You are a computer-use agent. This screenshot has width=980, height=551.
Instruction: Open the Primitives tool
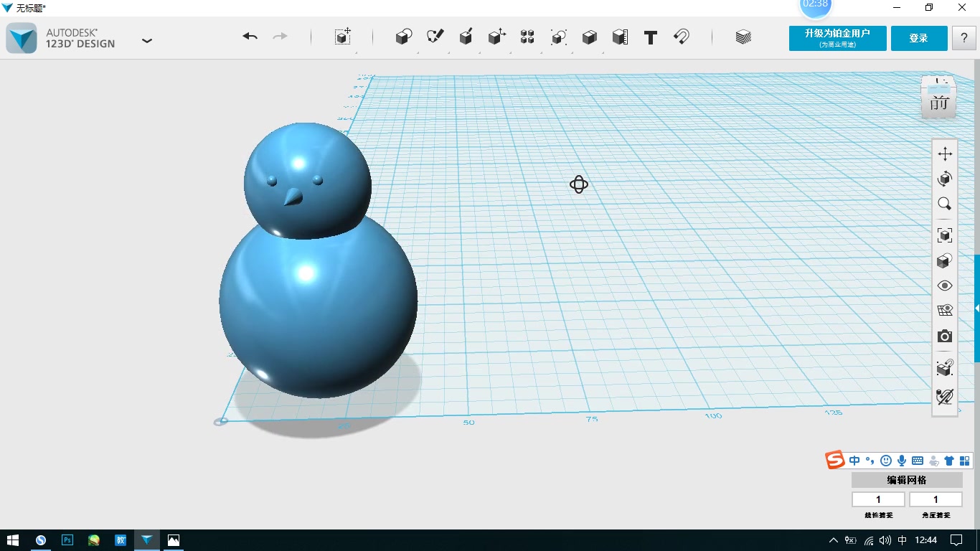(403, 37)
